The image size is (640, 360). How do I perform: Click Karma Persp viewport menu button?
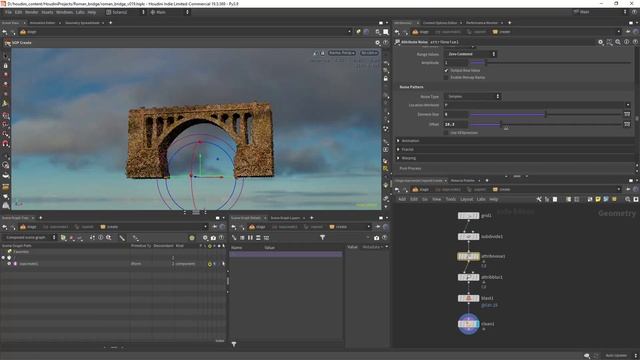pyautogui.click(x=342, y=53)
